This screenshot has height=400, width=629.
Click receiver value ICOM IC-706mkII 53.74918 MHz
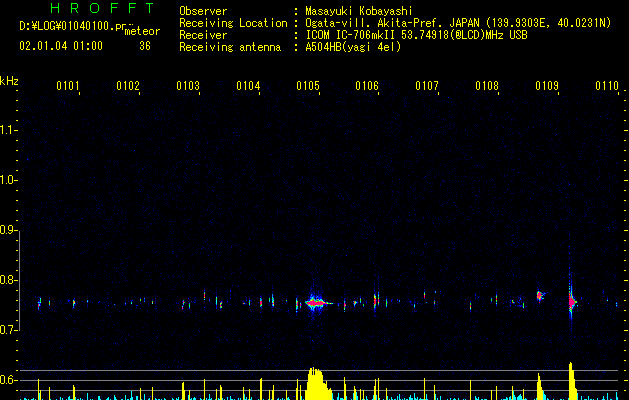[x=416, y=35]
